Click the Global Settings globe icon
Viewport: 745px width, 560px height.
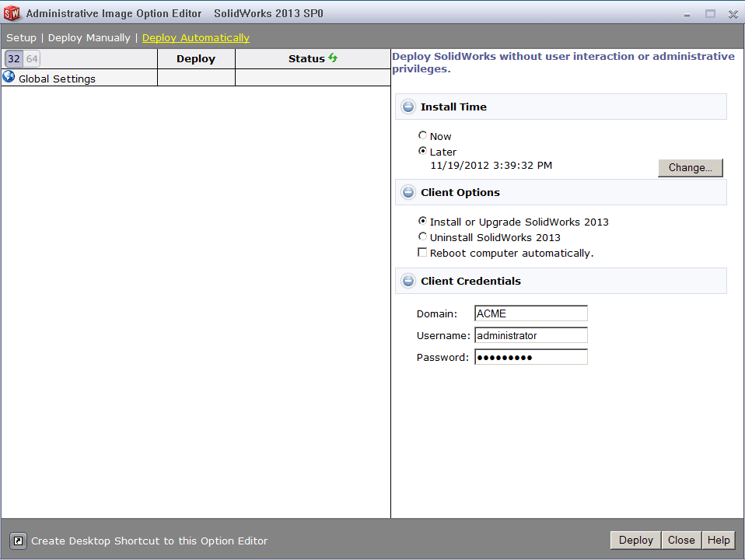click(x=9, y=76)
